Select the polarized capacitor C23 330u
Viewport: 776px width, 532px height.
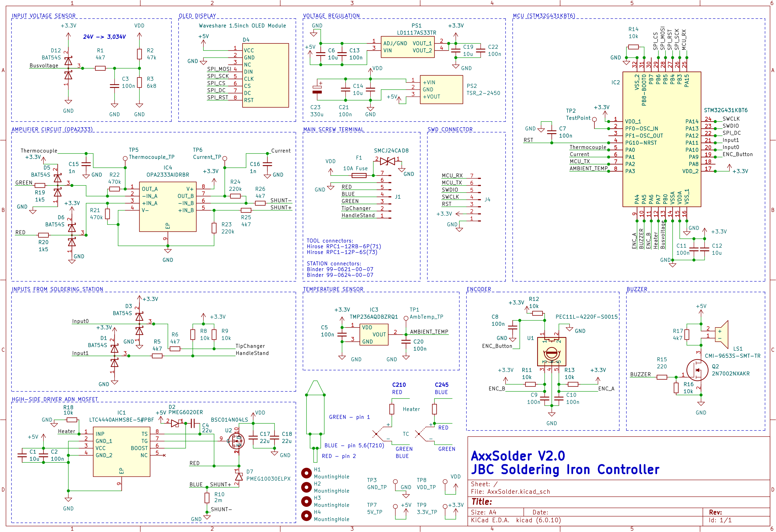(x=317, y=89)
